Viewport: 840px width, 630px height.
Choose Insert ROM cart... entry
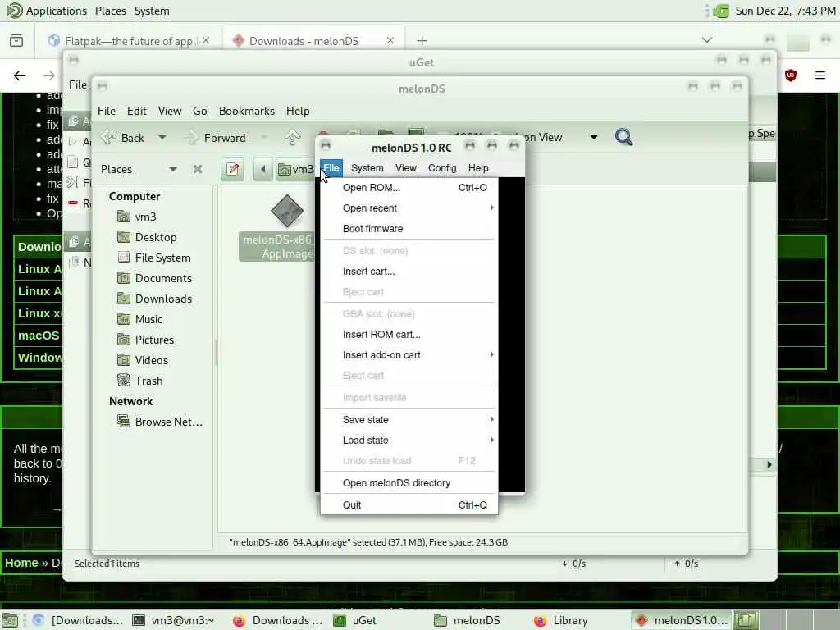409,335
